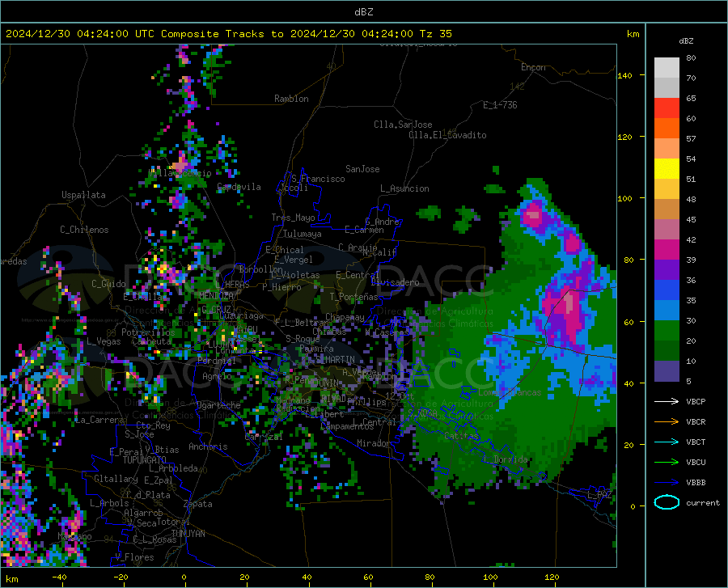Click the L_PAZ label

point(599,495)
